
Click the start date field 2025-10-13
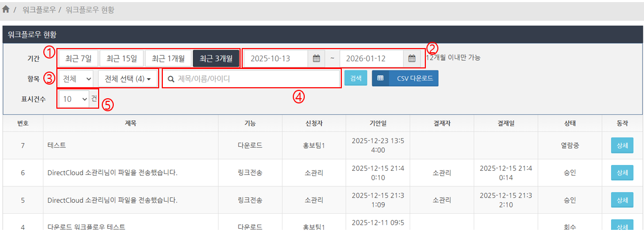[276, 58]
